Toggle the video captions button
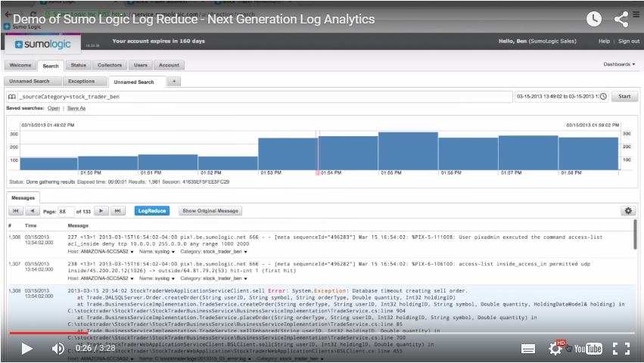 [528, 349]
